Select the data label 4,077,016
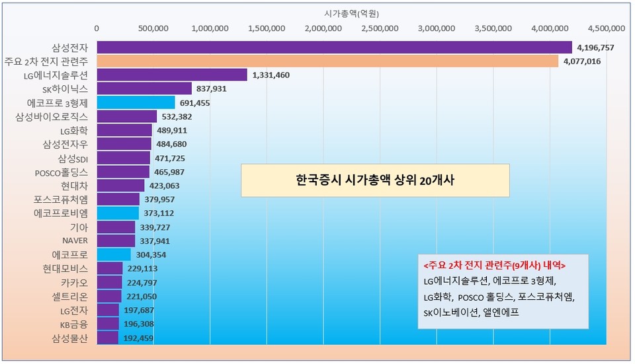 point(582,61)
